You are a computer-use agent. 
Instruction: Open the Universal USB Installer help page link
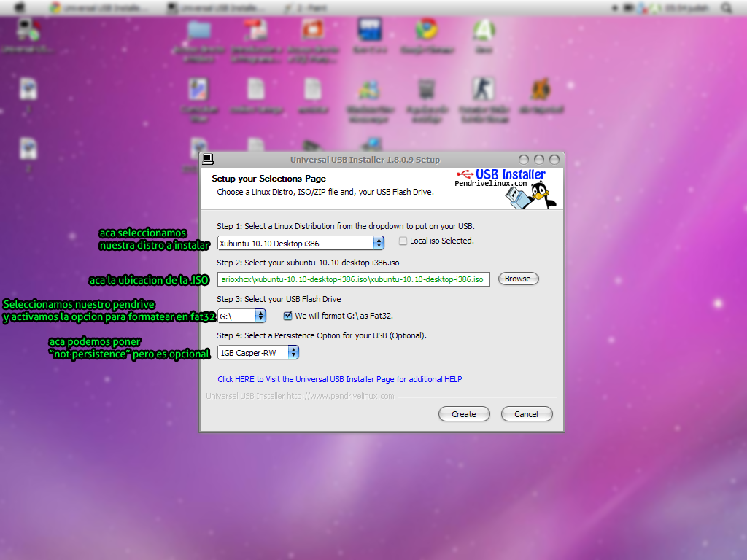(x=340, y=379)
